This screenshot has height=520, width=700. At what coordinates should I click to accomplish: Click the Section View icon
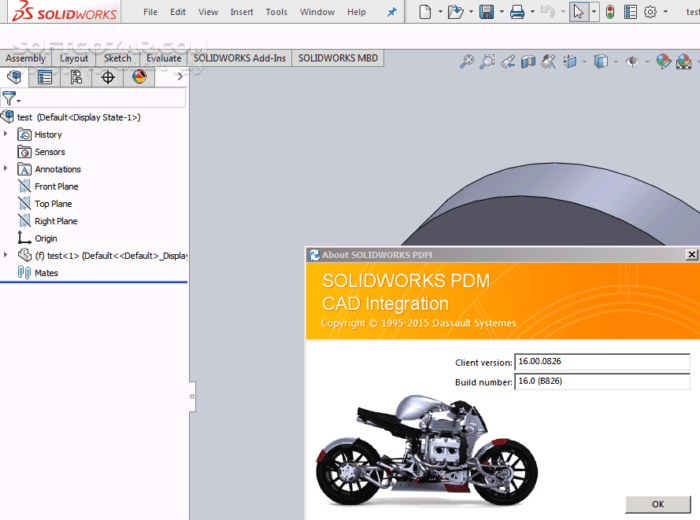[x=528, y=62]
